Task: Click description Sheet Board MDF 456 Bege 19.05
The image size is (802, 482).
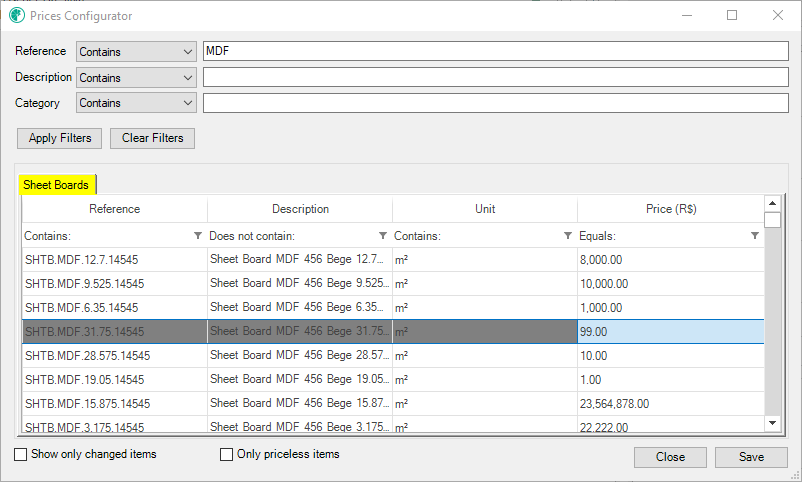Action: point(300,380)
